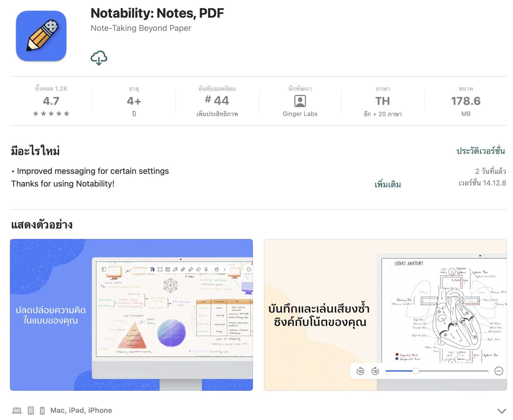Select the Tt text tool in the note toolbar
Image resolution: width=513 pixels, height=420 pixels.
[x=152, y=269]
